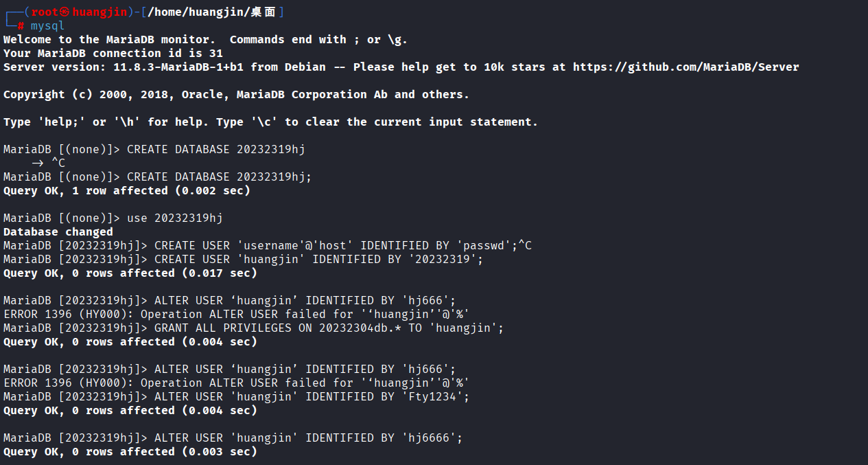Click CREATE DATABASE command ending with semicolon
The image size is (868, 465).
219,177
